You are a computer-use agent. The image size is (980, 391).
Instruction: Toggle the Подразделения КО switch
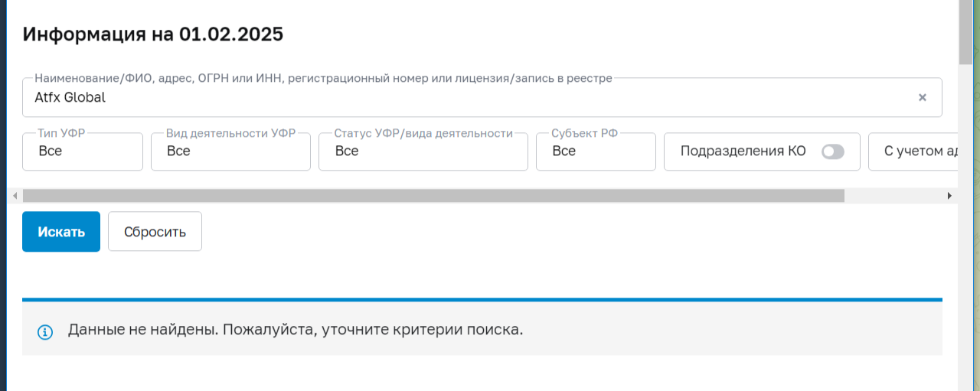click(832, 152)
